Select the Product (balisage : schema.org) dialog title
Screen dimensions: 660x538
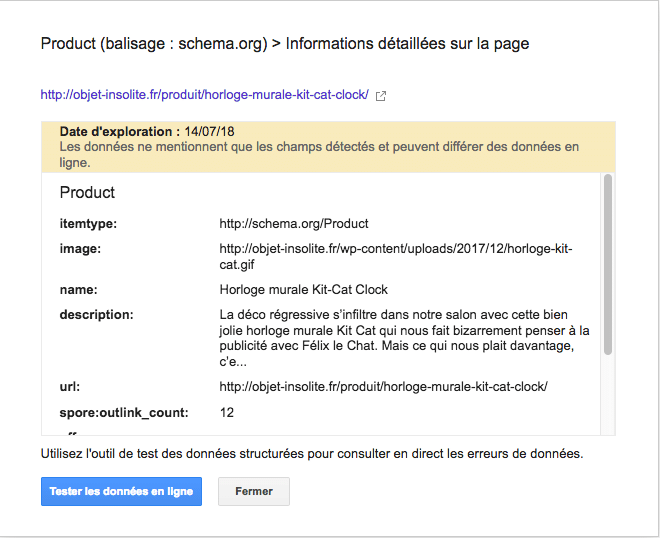285,44
